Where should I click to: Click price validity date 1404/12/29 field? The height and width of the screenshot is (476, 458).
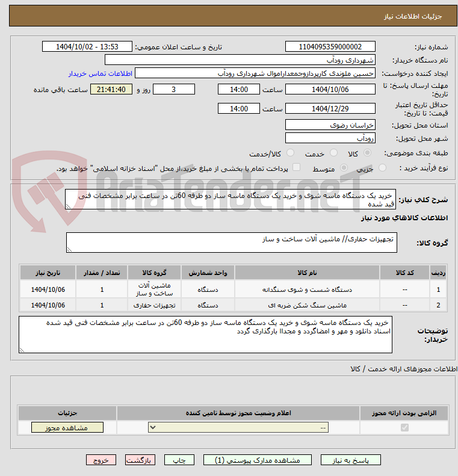point(330,108)
